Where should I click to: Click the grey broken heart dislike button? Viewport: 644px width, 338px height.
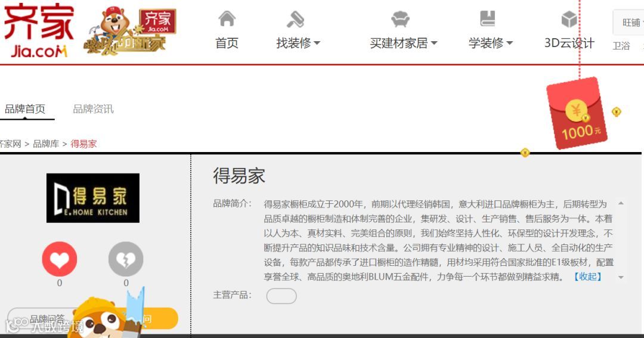[126, 259]
